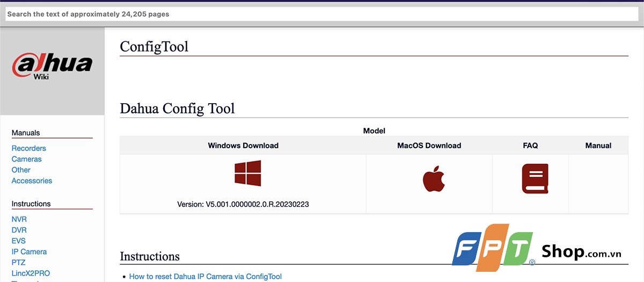Click the Windows download logo icon
644x282 pixels.
click(x=248, y=173)
